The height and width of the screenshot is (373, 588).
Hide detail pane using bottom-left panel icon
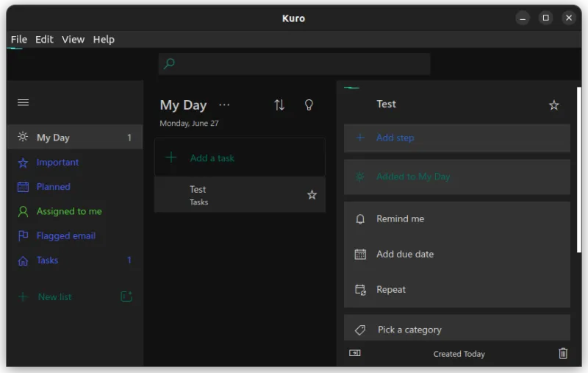coord(355,353)
